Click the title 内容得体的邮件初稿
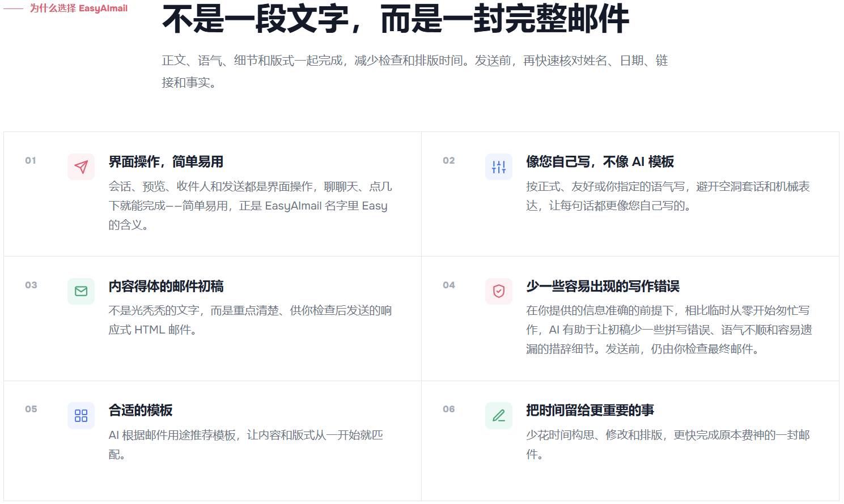Screen dimensions: 844x504 pos(166,287)
